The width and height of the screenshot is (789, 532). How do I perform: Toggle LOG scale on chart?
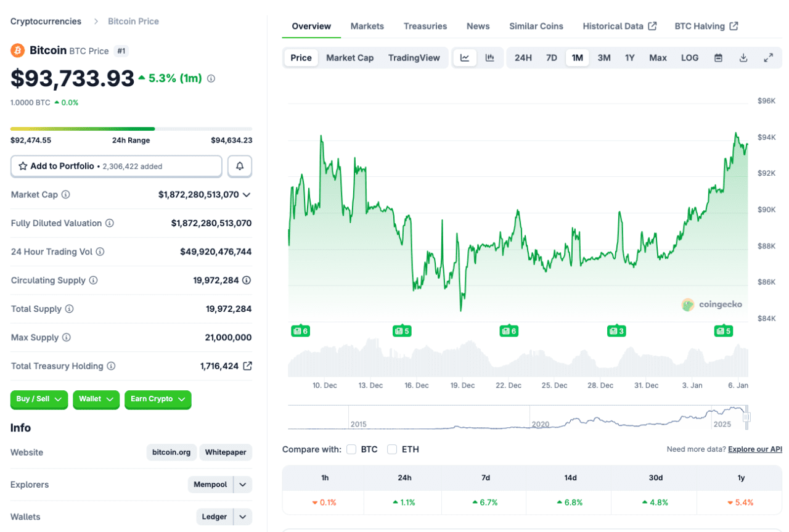[x=690, y=58]
